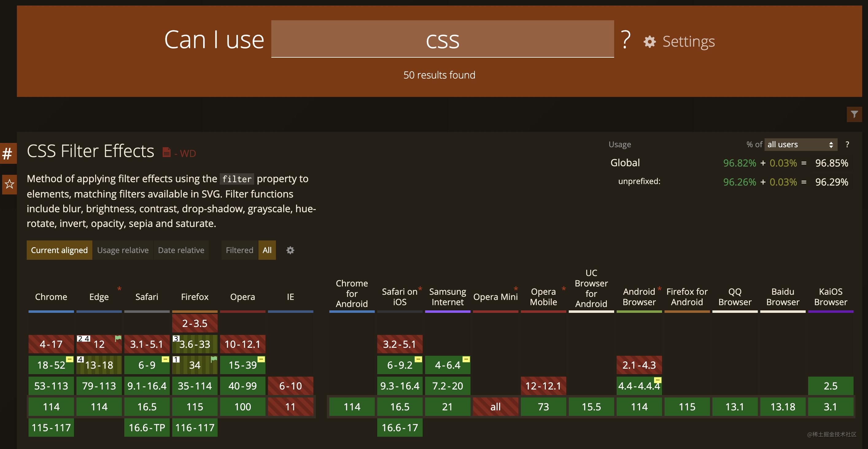Select the Opera Mini 'all' cell
The height and width of the screenshot is (449, 868).
(x=495, y=407)
